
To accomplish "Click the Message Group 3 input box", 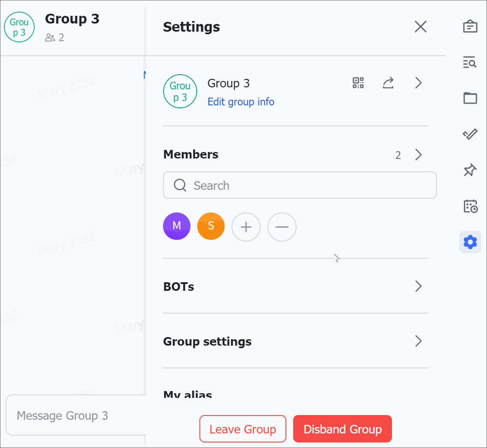I will (73, 415).
